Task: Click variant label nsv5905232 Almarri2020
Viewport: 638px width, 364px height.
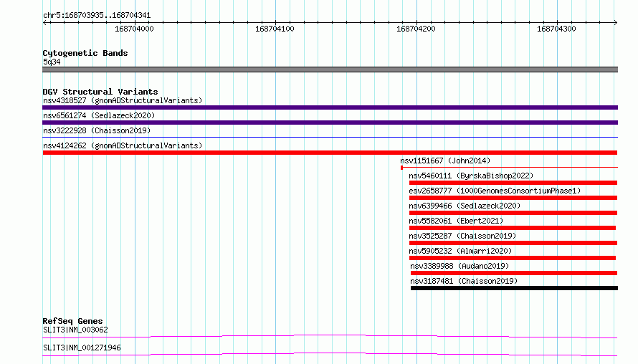Action: coord(461,251)
